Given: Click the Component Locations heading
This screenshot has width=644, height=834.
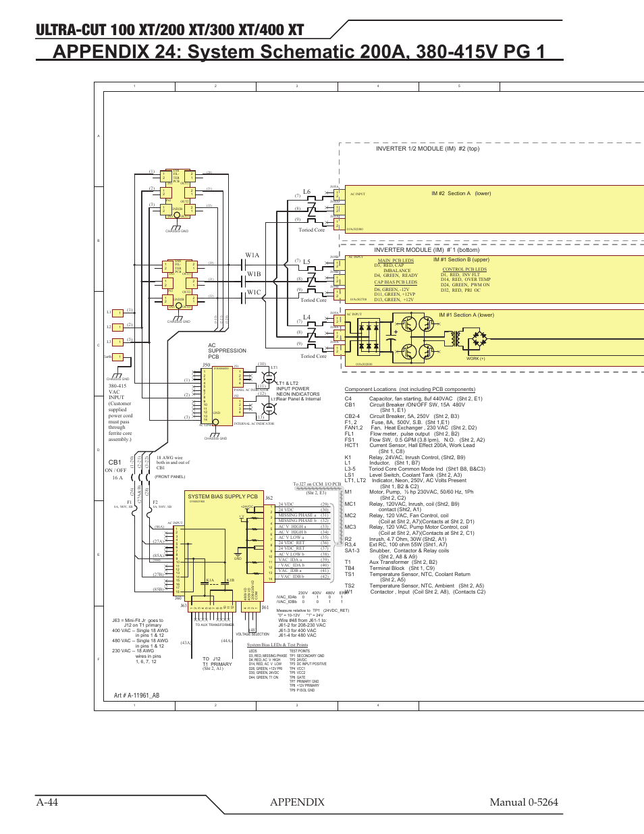Looking at the screenshot, I should tap(410, 389).
